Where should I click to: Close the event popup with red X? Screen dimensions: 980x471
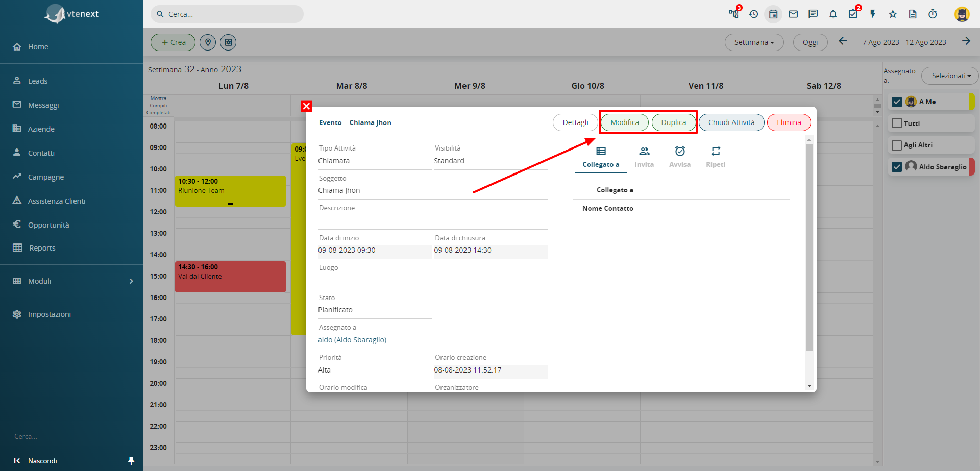click(x=306, y=106)
